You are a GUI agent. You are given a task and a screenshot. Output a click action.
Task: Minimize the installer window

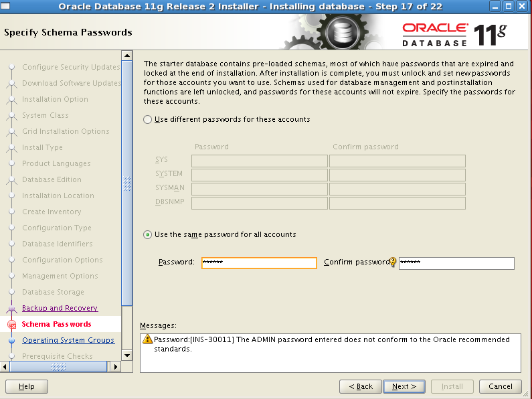click(x=495, y=6)
